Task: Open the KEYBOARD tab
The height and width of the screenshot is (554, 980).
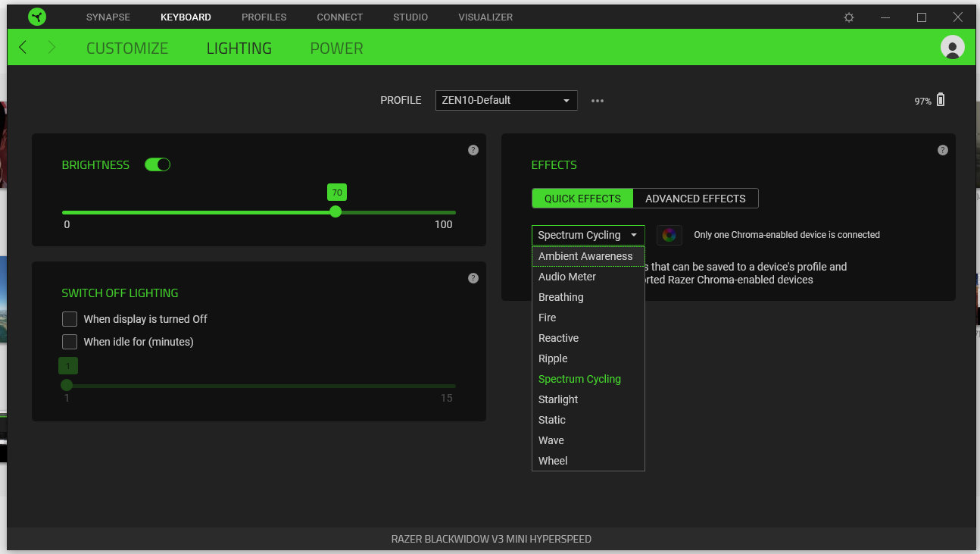Action: (x=186, y=17)
